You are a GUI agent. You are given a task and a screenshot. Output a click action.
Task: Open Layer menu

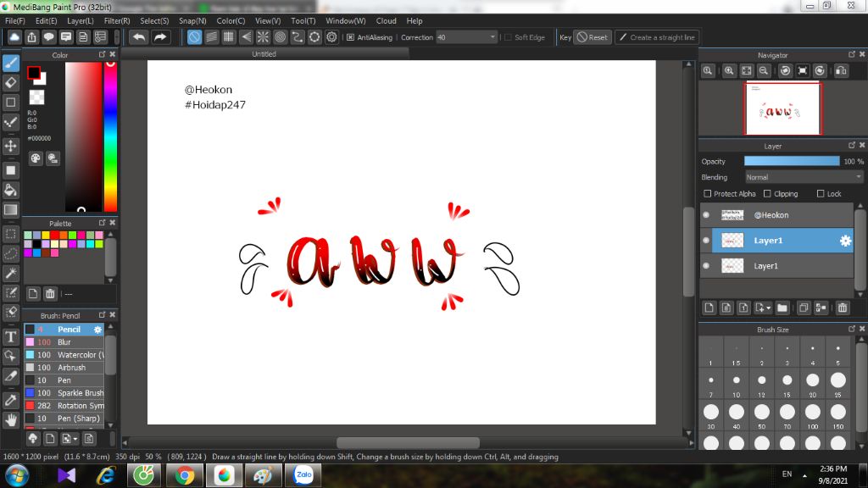[x=81, y=20]
